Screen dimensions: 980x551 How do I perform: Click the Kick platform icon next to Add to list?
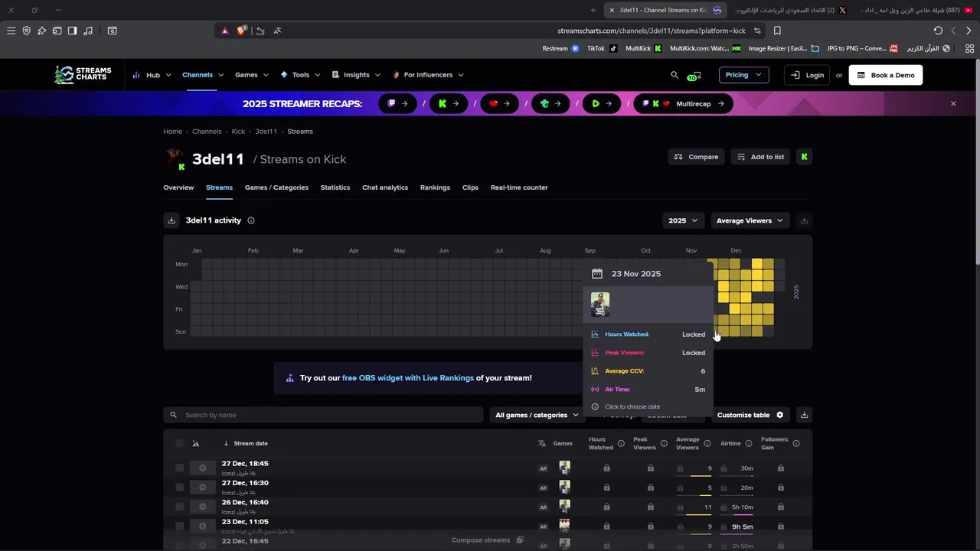pyautogui.click(x=804, y=157)
